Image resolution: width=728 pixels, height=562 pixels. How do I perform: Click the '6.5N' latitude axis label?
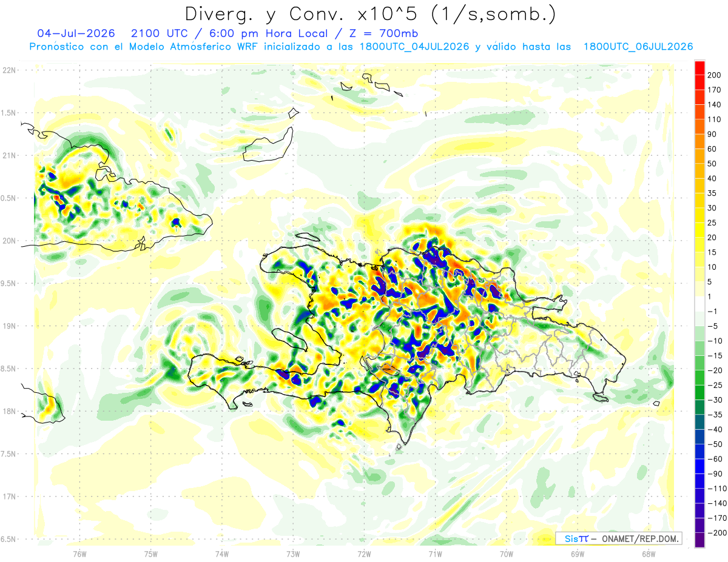pyautogui.click(x=8, y=539)
